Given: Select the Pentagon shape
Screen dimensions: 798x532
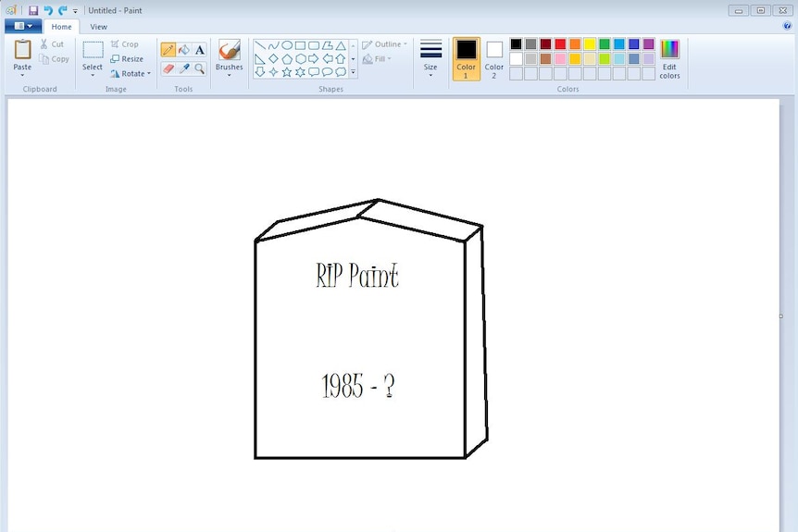Looking at the screenshot, I should (x=287, y=59).
